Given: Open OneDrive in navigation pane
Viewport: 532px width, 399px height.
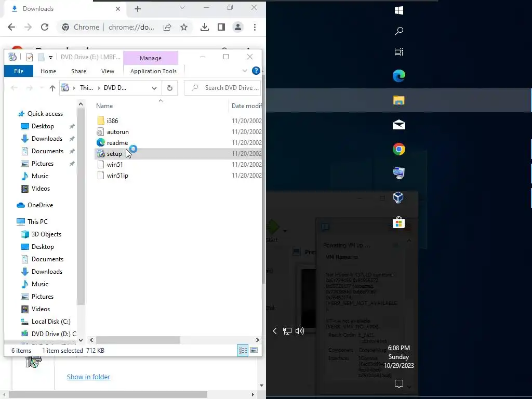Looking at the screenshot, I should point(40,205).
